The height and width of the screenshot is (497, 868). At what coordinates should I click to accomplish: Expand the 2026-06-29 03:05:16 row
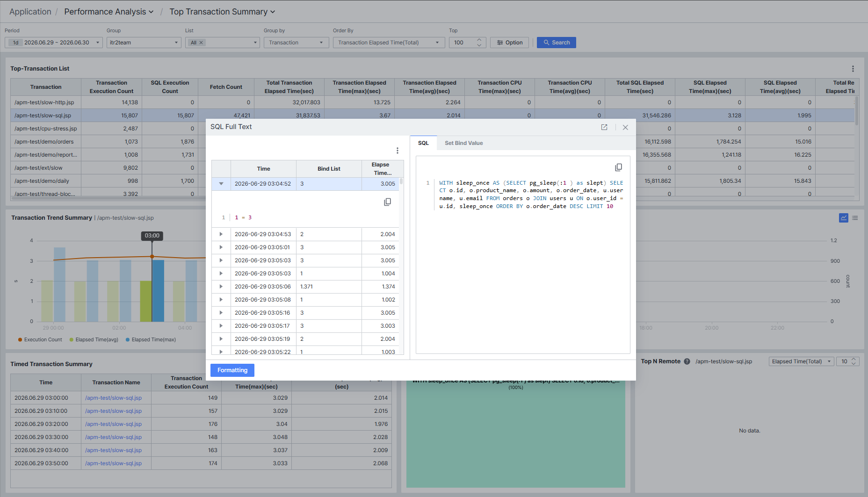point(221,313)
